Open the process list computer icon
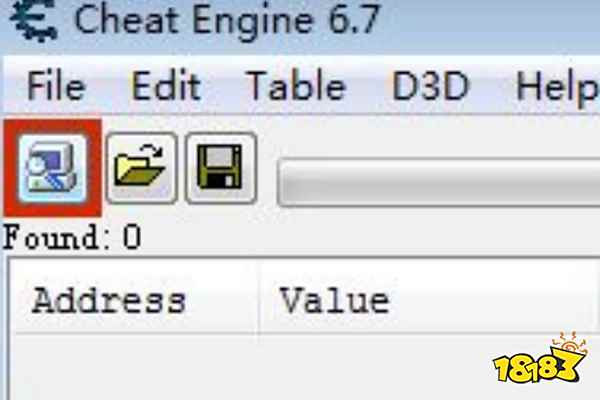 (52, 168)
